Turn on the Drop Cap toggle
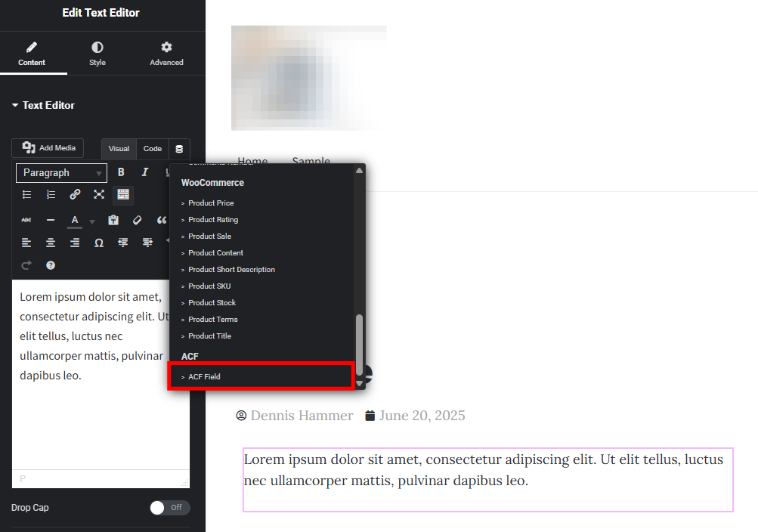Screen dimensions: 758x532 pos(169,507)
